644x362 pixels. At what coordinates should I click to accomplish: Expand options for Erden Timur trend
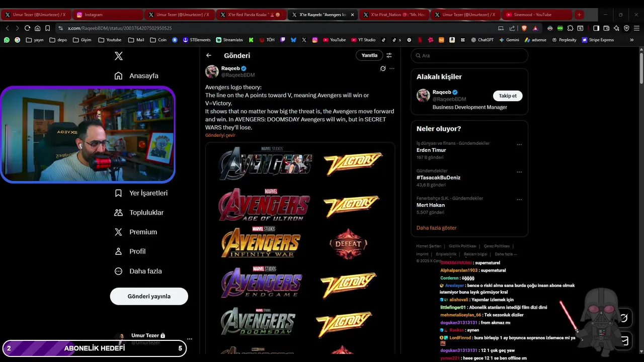coord(519,145)
